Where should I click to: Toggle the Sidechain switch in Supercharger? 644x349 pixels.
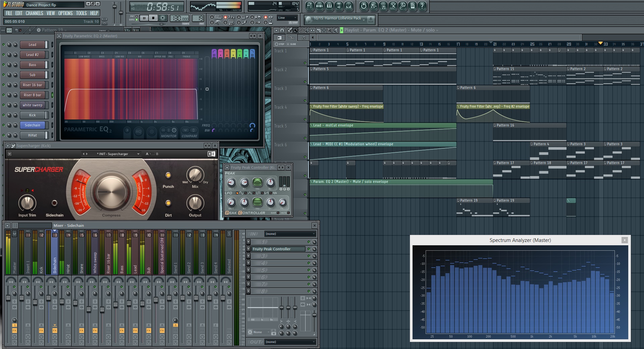point(54,203)
